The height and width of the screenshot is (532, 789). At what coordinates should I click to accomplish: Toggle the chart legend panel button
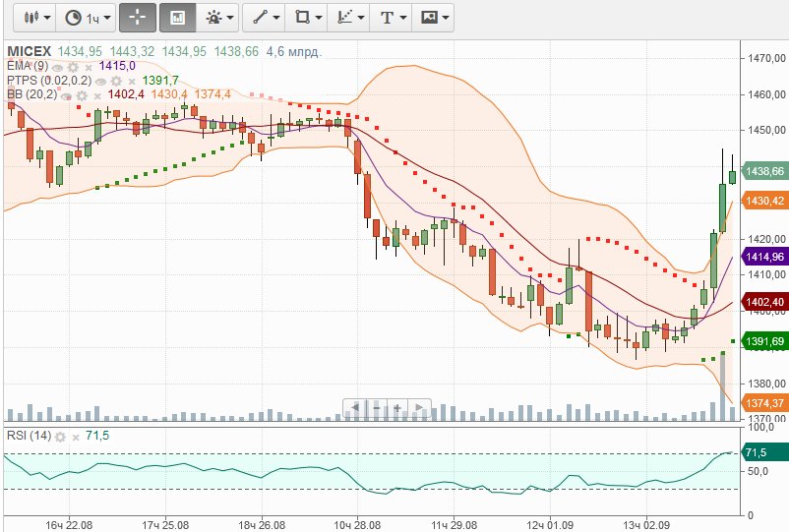click(177, 18)
